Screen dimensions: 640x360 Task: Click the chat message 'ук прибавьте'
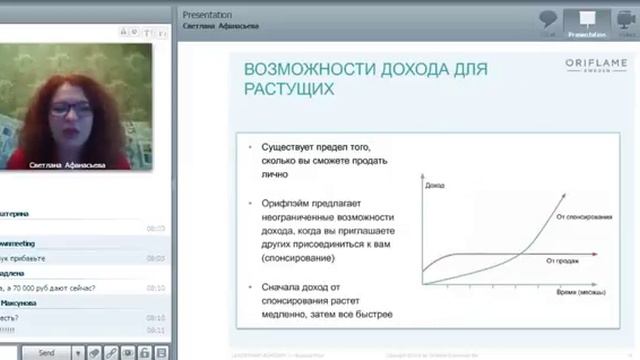(x=23, y=258)
